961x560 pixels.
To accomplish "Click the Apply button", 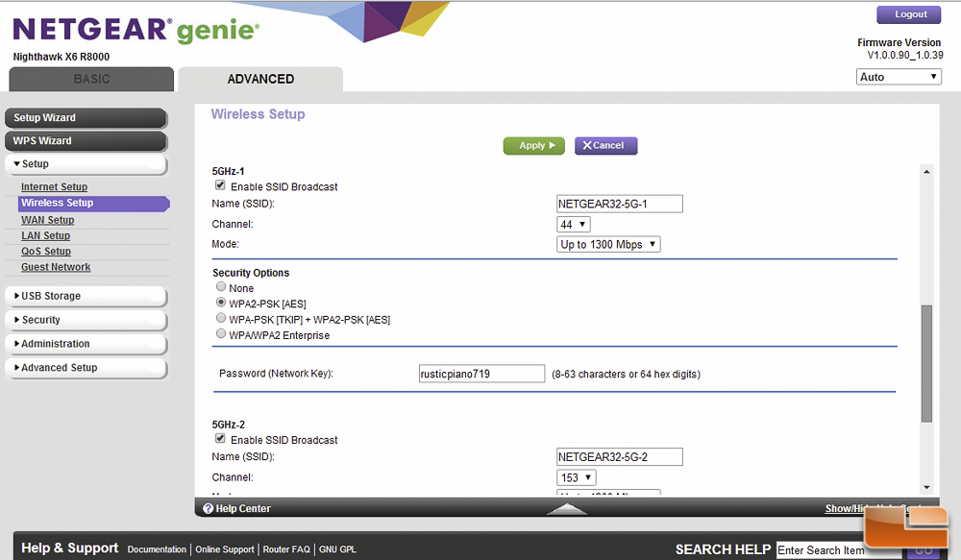I will (533, 146).
